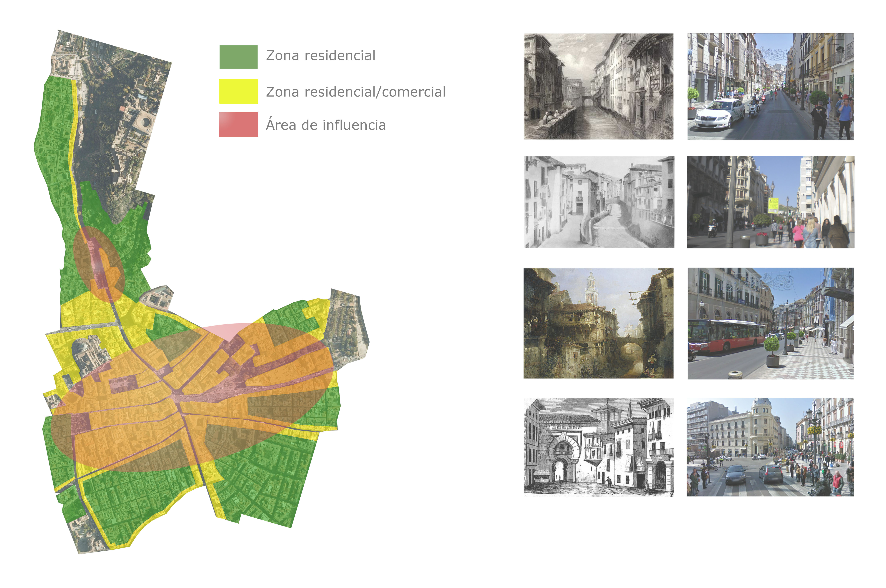Click the small red influence ellipse on map
This screenshot has height=588, width=886.
[x=99, y=264]
